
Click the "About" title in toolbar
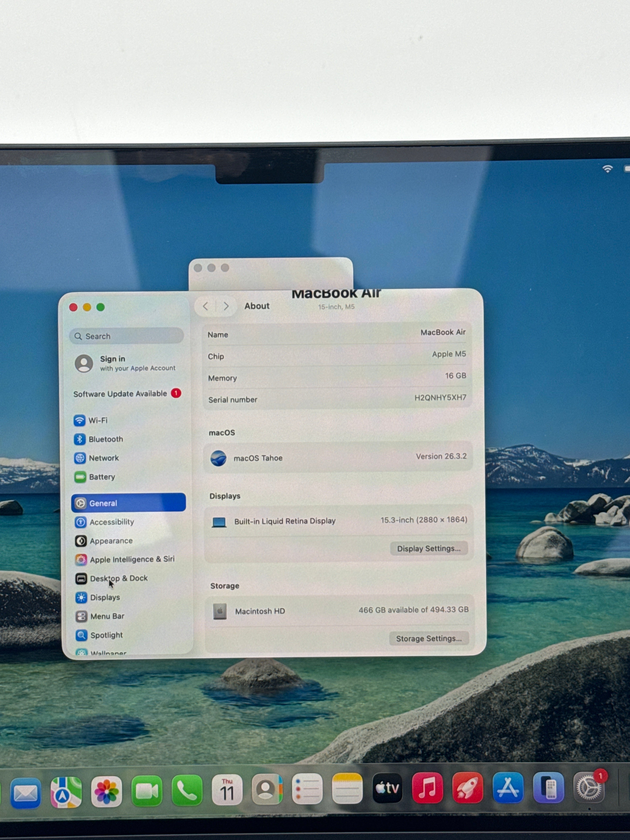(x=257, y=306)
